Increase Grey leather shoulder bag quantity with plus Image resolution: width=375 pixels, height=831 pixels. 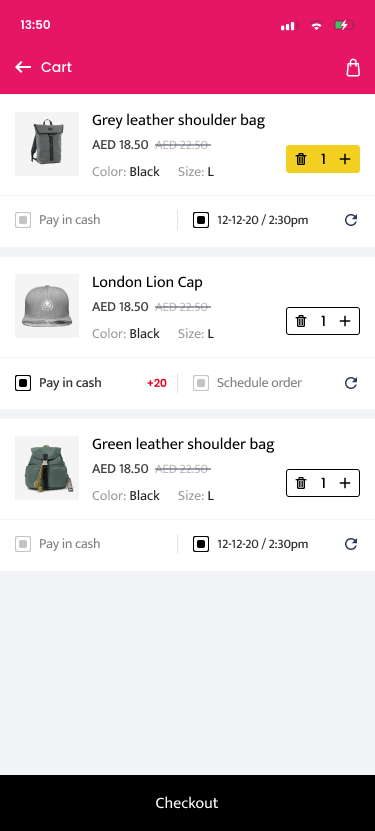345,159
